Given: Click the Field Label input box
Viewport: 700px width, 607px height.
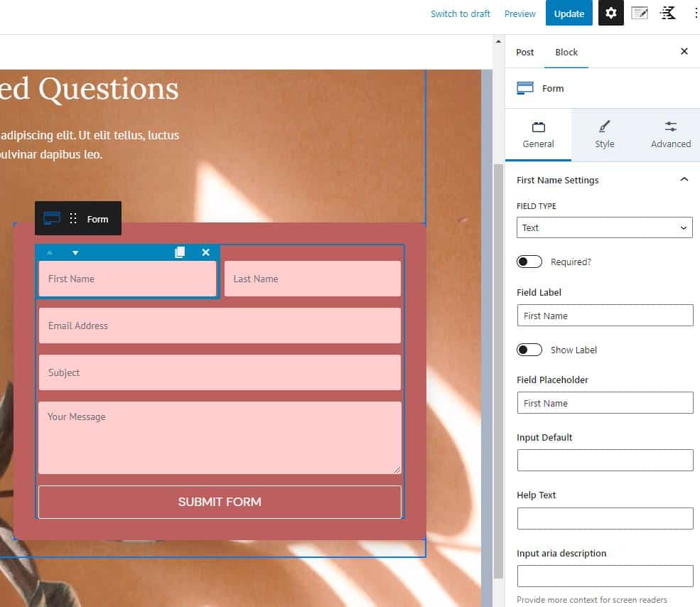Looking at the screenshot, I should pos(605,316).
